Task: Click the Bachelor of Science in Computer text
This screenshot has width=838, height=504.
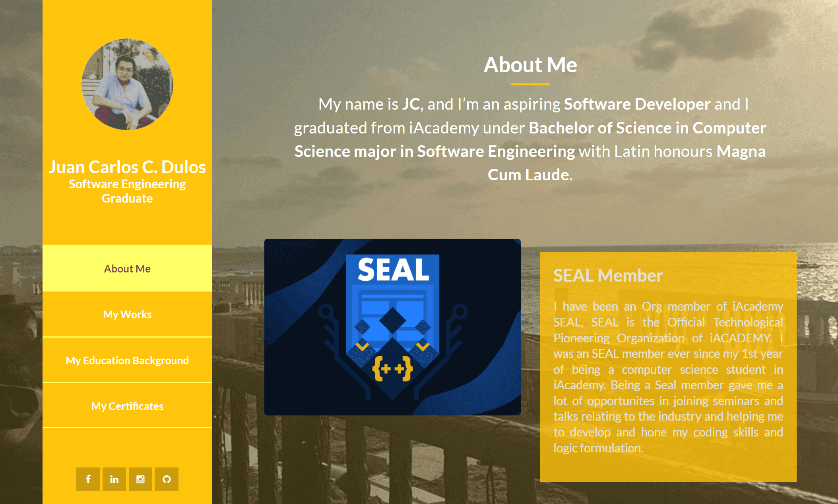Action: click(647, 128)
